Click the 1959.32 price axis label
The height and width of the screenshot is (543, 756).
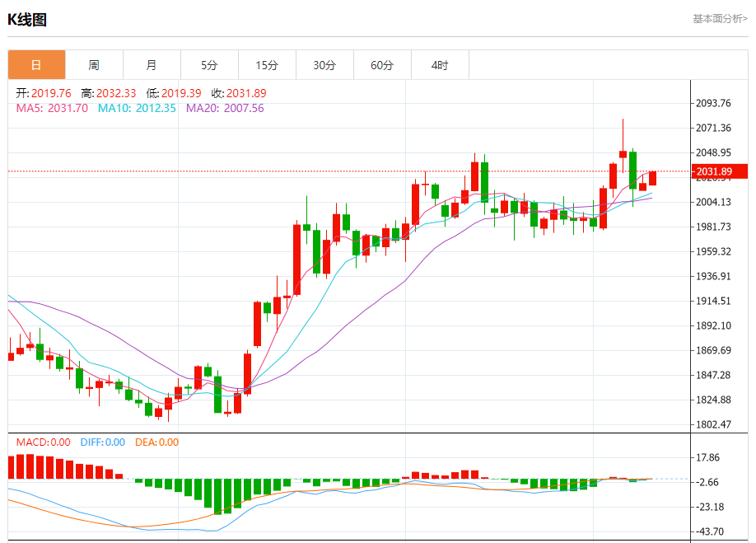coord(713,251)
